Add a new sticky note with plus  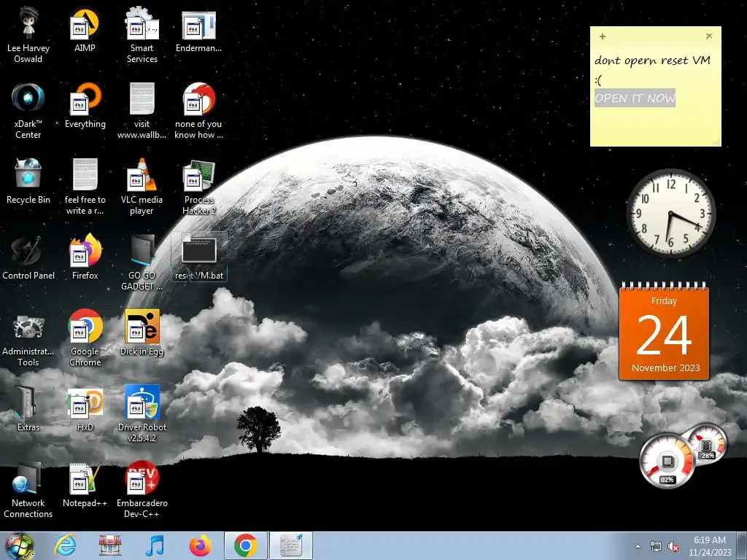(x=602, y=36)
